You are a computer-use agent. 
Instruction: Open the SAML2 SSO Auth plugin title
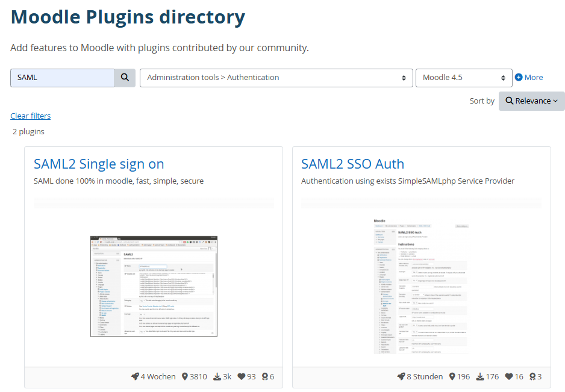352,164
